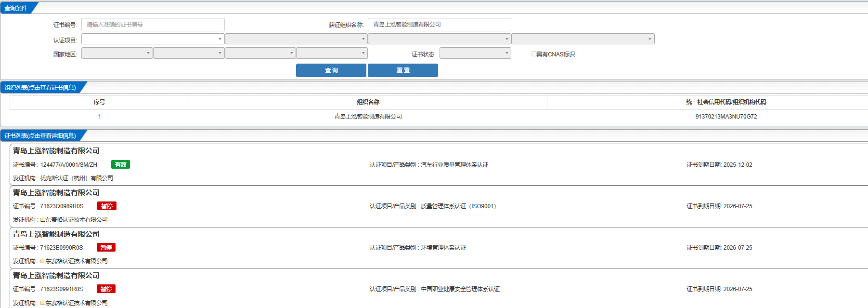Open the fourth 国家地区 dropdown
868x308 pixels.
click(x=332, y=53)
